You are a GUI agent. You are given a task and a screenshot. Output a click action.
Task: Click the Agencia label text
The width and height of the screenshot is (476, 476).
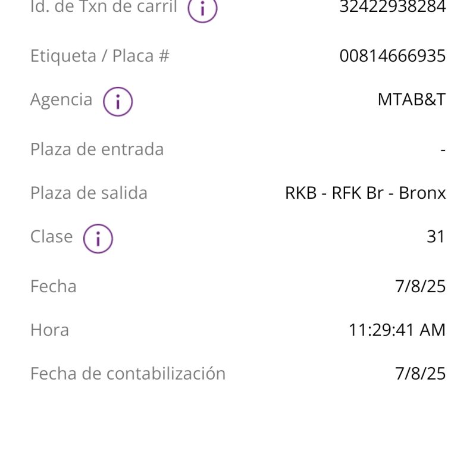pos(61,99)
